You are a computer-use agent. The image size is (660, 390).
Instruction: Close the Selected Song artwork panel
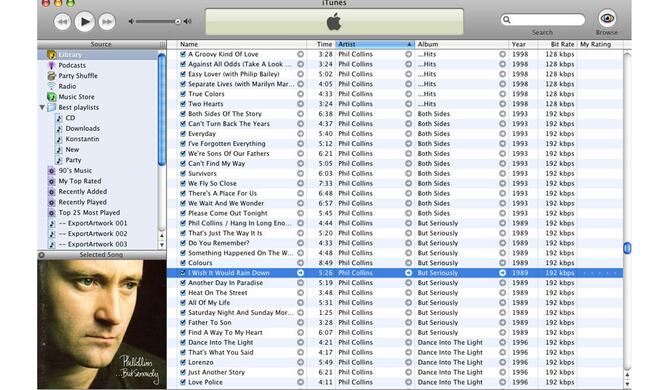coord(42,255)
